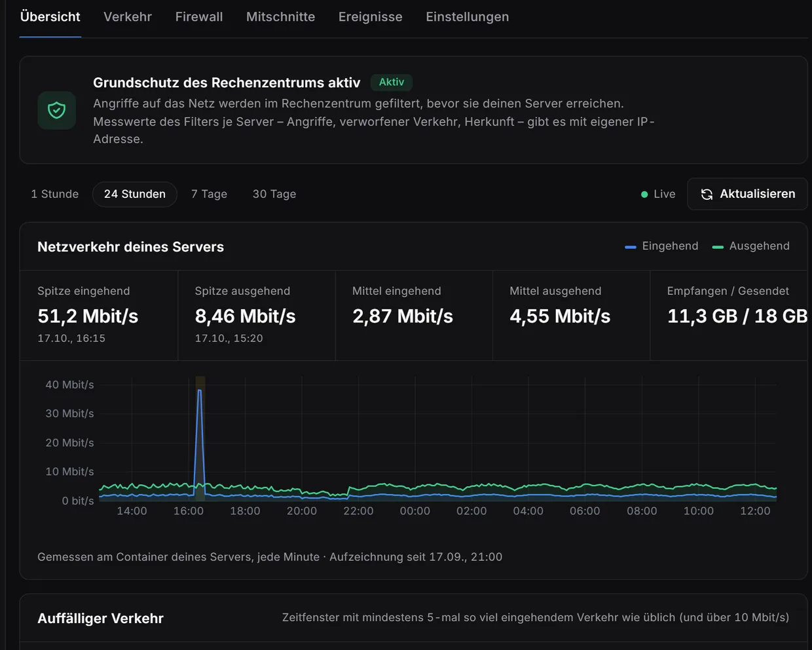Click the Spitze eingehend label
This screenshot has width=812, height=650.
coord(84,291)
